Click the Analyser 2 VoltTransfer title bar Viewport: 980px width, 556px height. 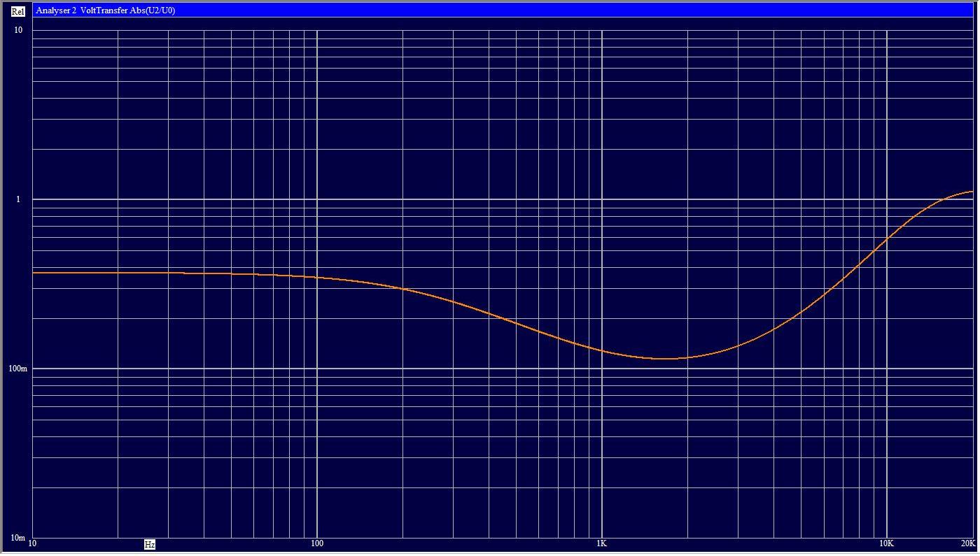pos(503,10)
